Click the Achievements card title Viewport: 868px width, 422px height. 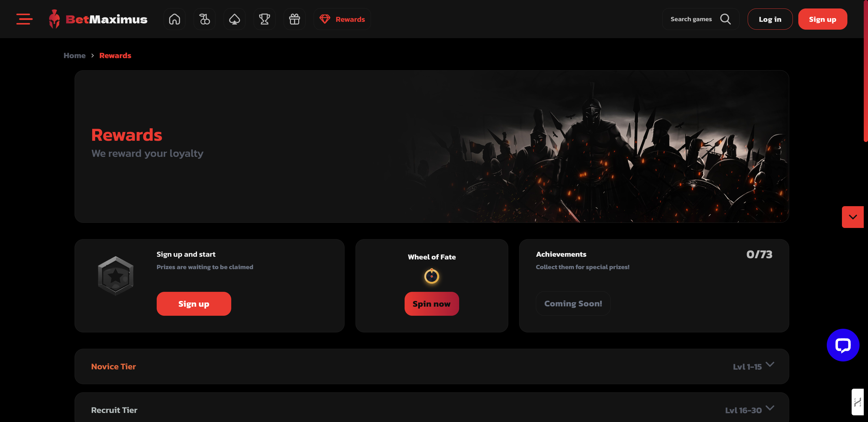click(561, 254)
